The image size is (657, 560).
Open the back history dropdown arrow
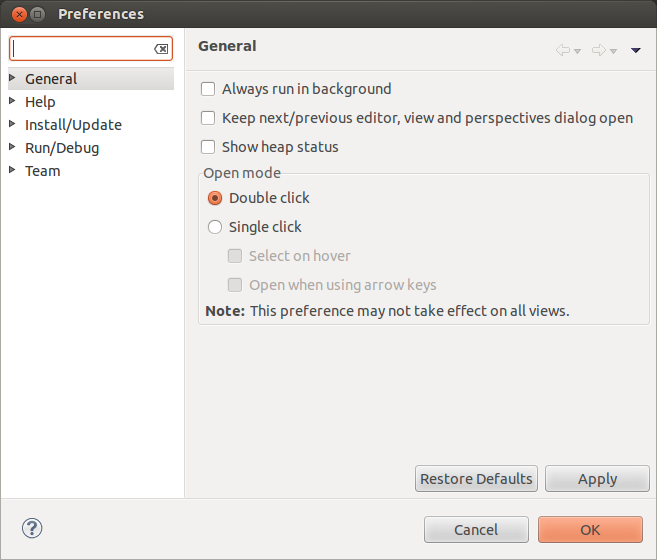pyautogui.click(x=577, y=51)
